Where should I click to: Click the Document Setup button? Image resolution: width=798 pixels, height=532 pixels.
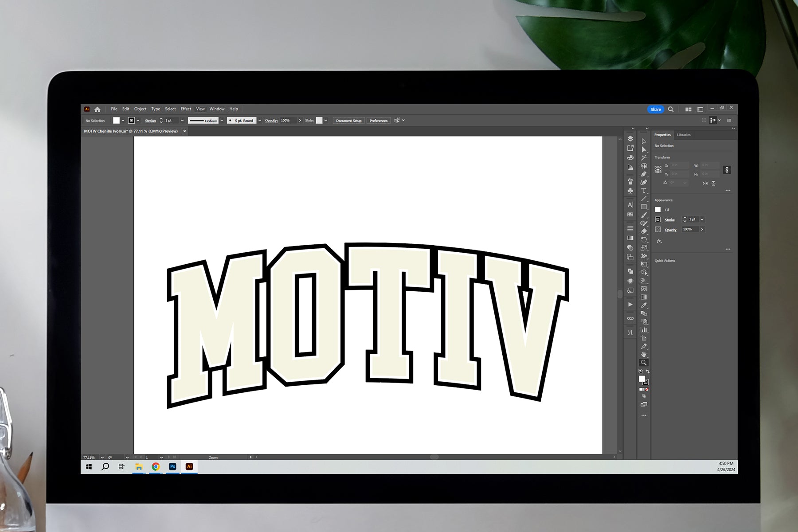coord(348,121)
